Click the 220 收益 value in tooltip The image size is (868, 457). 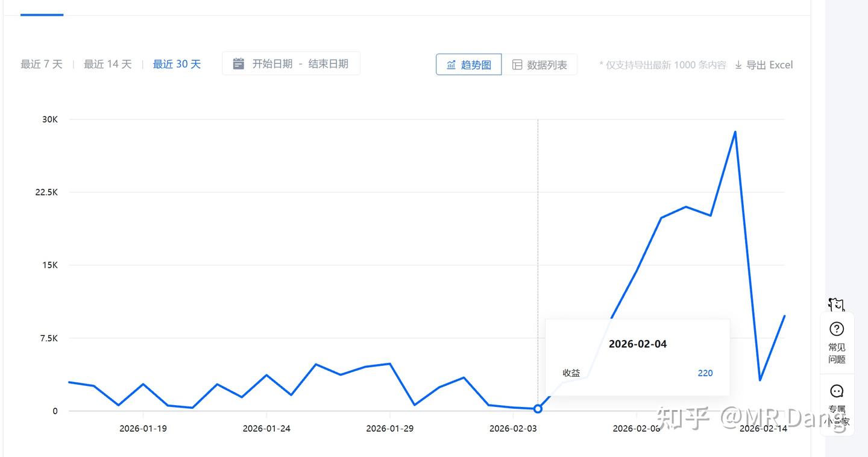(705, 373)
